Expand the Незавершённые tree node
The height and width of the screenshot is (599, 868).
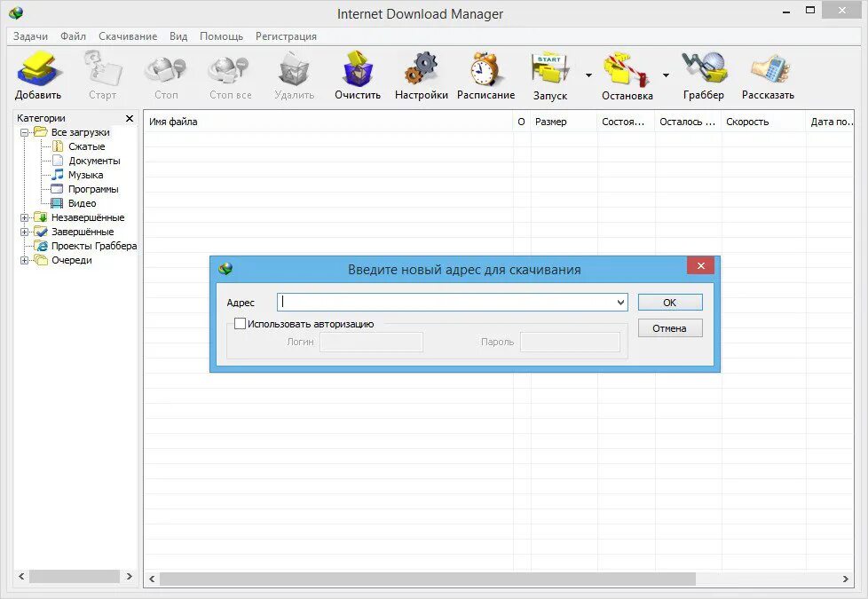(24, 218)
